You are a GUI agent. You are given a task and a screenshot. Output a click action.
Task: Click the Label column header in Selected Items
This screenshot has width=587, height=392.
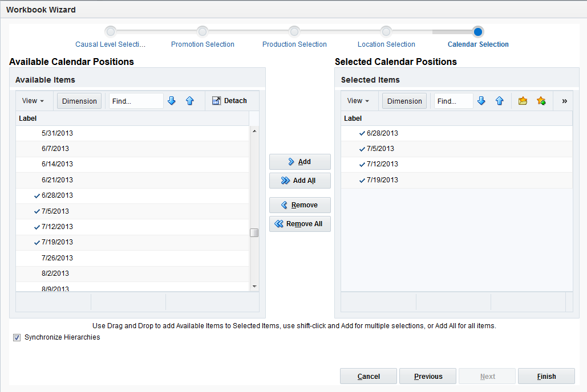click(x=457, y=118)
